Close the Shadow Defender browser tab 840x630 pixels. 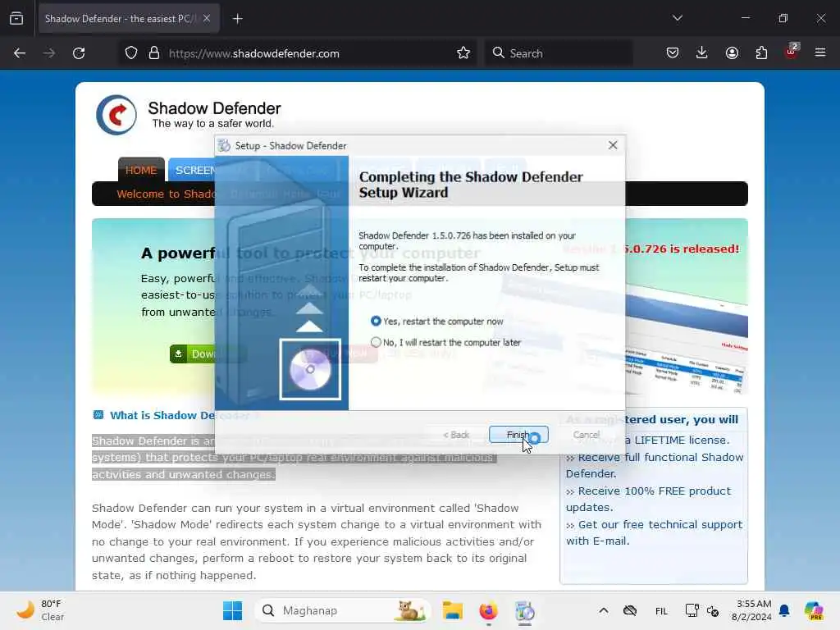pos(207,18)
